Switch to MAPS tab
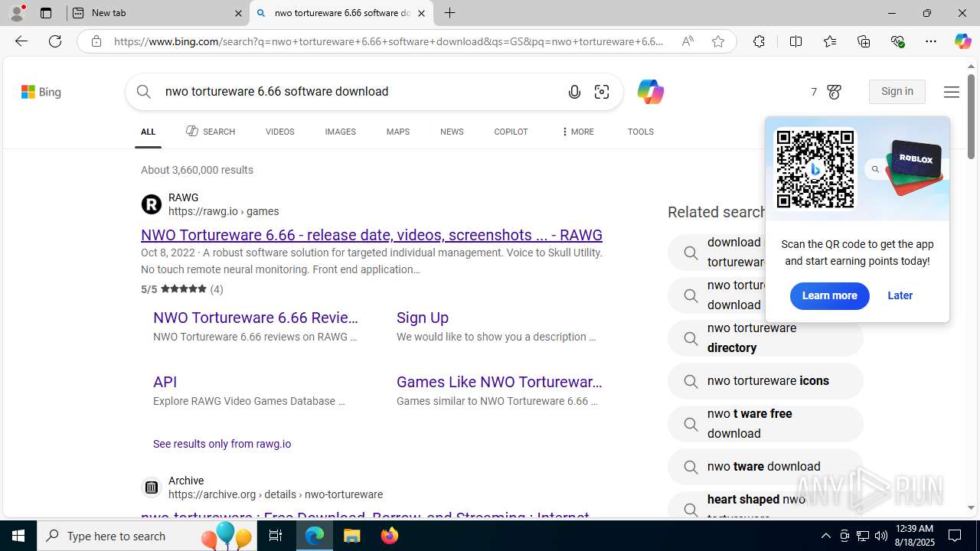Image resolution: width=980 pixels, height=551 pixels. click(397, 132)
